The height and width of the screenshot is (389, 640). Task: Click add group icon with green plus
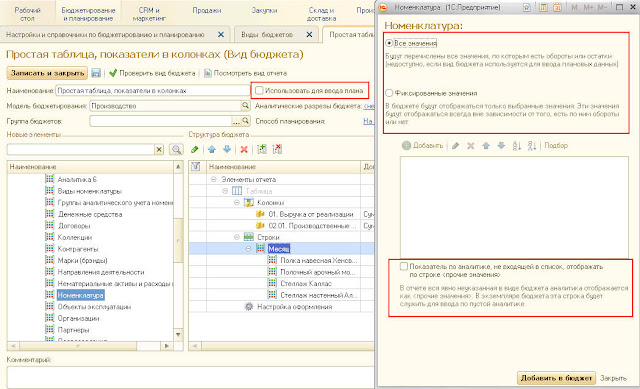(262, 149)
